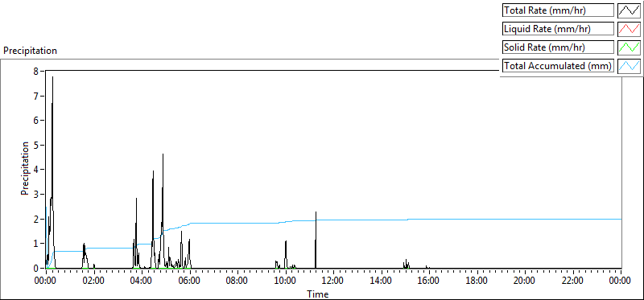Screen dimensions: 644x300
Task: Click the 18:00 time axis tick label
Action: (x=477, y=282)
